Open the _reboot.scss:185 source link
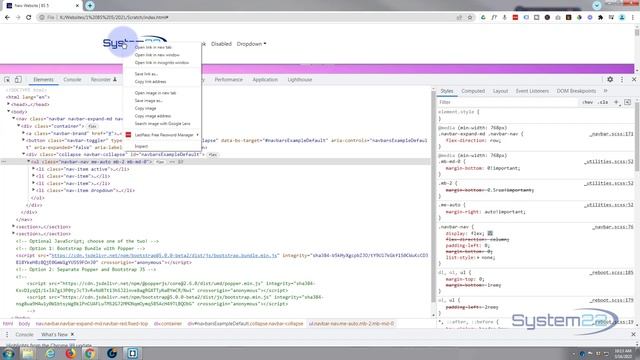Screen dimensions: 640x360 click(x=611, y=272)
